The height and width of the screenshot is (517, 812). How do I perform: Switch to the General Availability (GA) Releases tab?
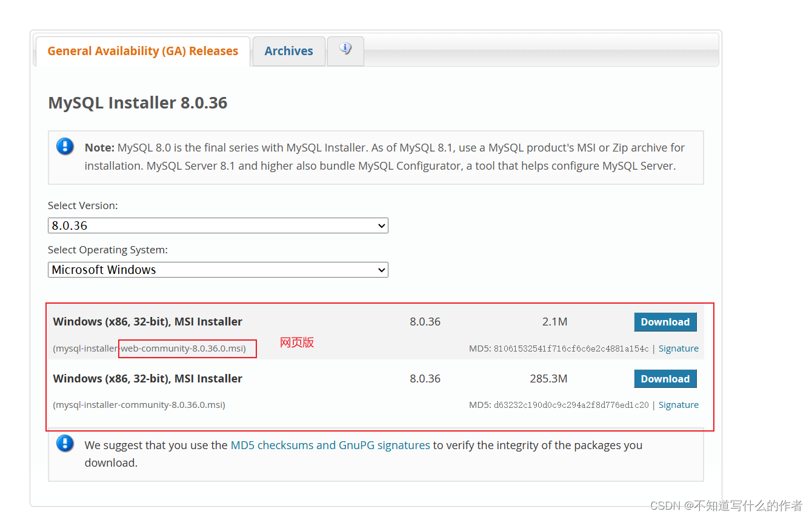tap(143, 51)
